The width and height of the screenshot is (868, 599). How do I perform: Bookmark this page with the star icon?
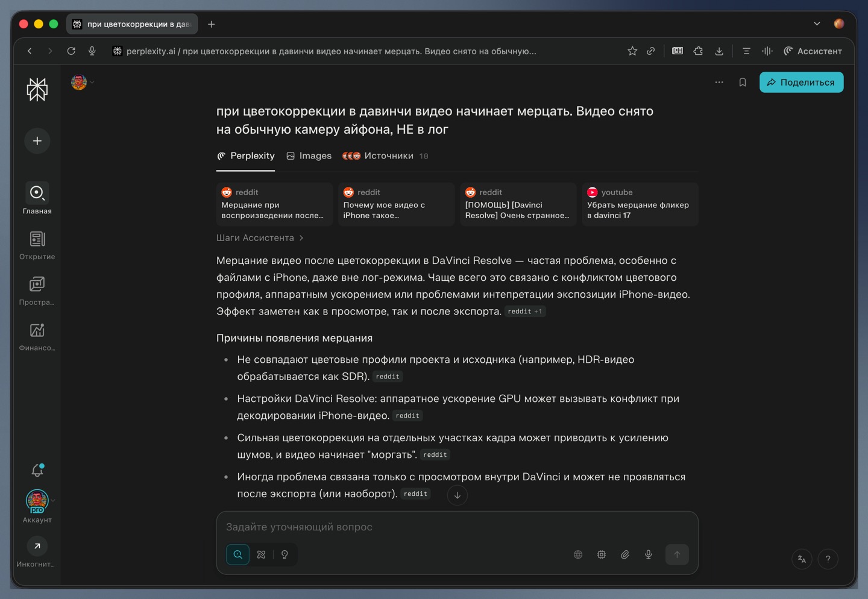point(632,51)
